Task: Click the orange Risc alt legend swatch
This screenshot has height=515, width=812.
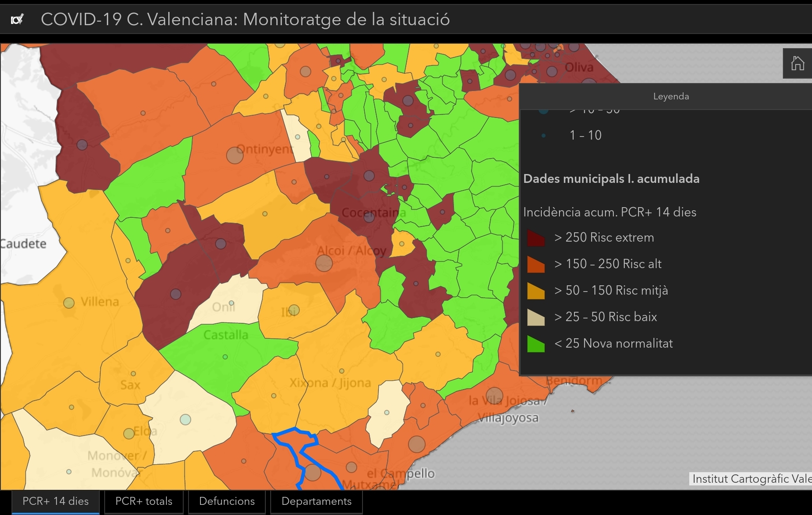Action: click(536, 264)
